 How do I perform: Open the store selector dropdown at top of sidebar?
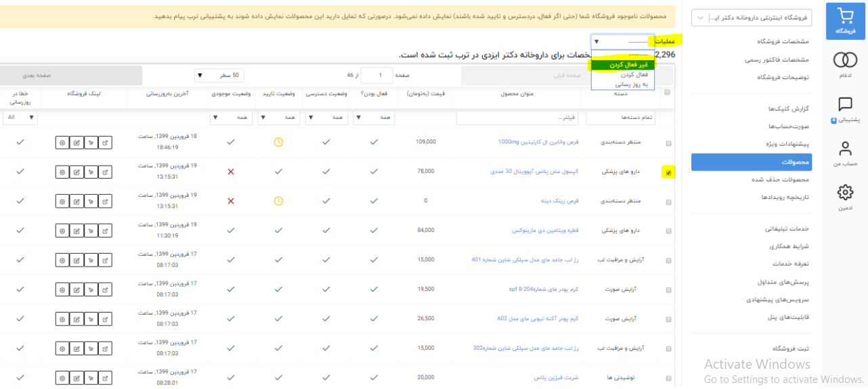coord(752,18)
